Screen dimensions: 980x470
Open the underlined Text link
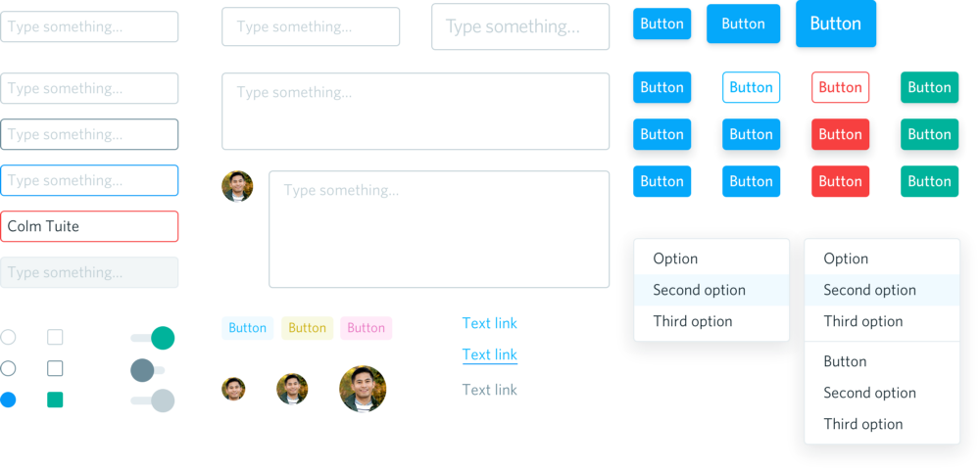coord(490,354)
